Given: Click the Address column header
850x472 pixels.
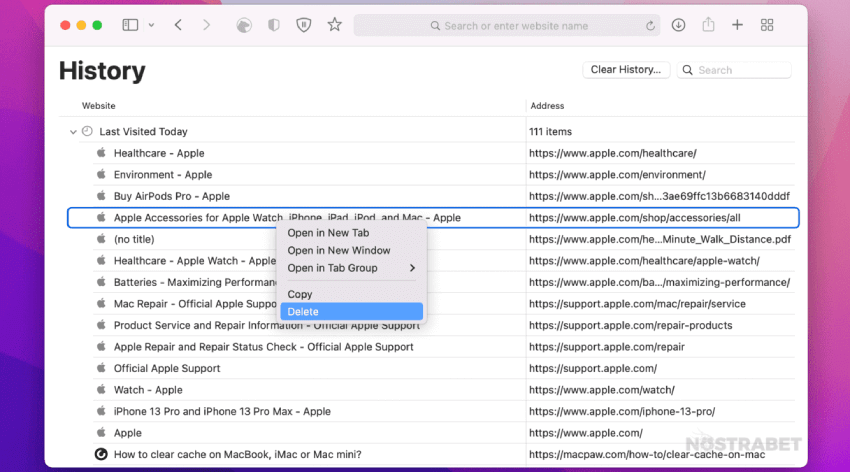Looking at the screenshot, I should pos(547,106).
